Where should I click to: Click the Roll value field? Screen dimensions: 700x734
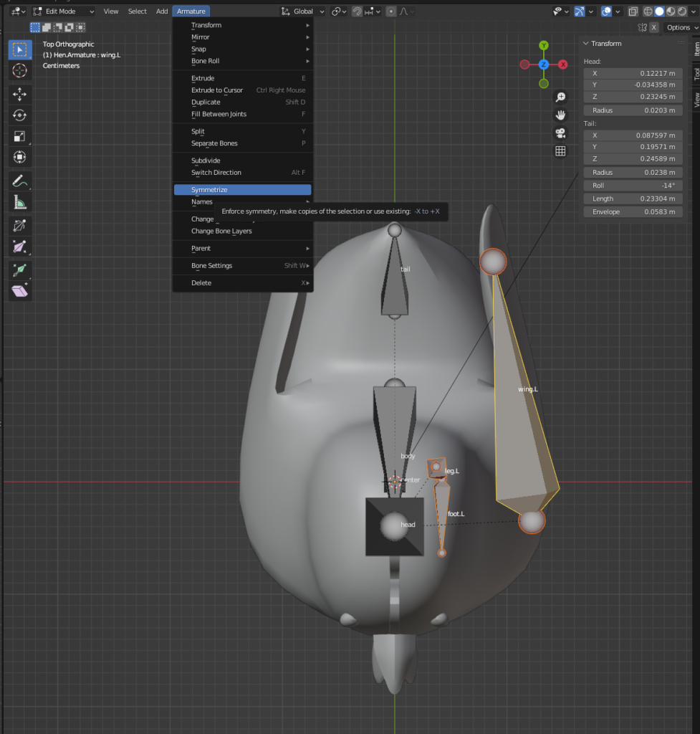[633, 186]
